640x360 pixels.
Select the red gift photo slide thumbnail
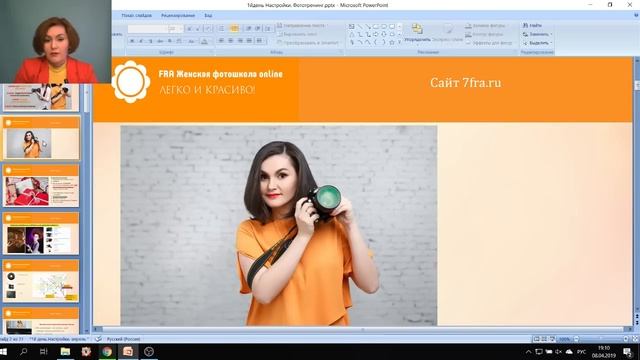click(41, 186)
